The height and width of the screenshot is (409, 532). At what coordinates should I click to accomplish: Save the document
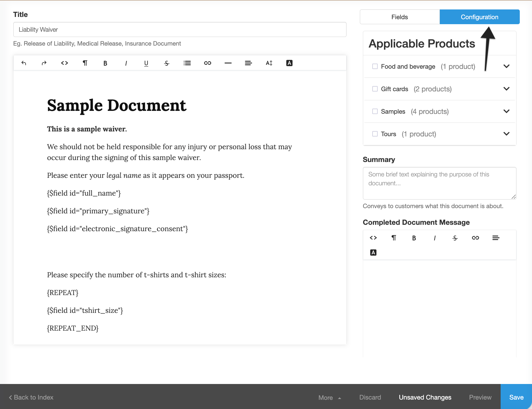516,397
